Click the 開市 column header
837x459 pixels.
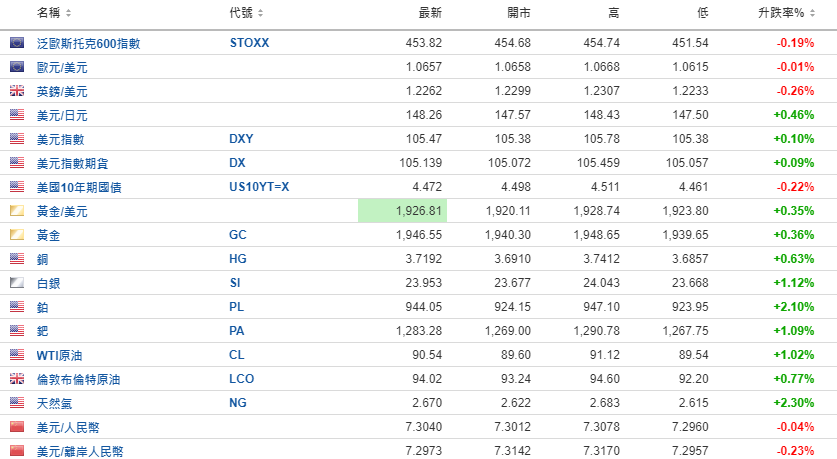[x=519, y=13]
